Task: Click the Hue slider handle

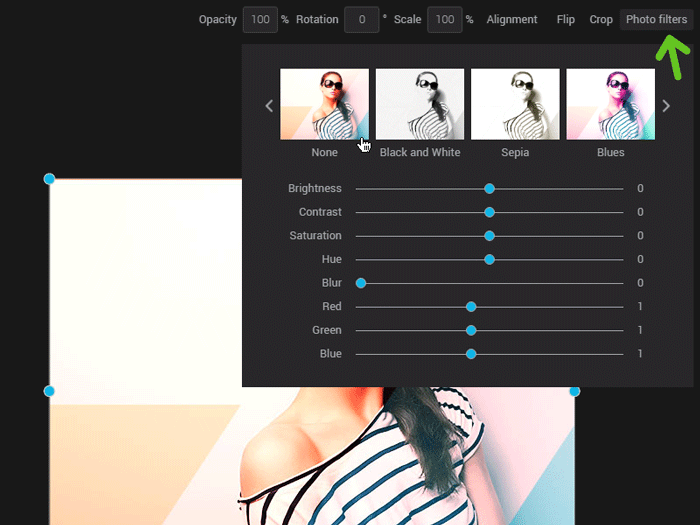Action: click(x=489, y=259)
